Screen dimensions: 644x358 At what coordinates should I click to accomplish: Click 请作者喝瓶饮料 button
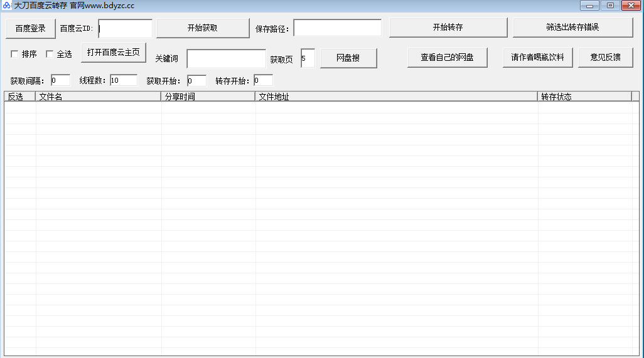[x=537, y=58]
